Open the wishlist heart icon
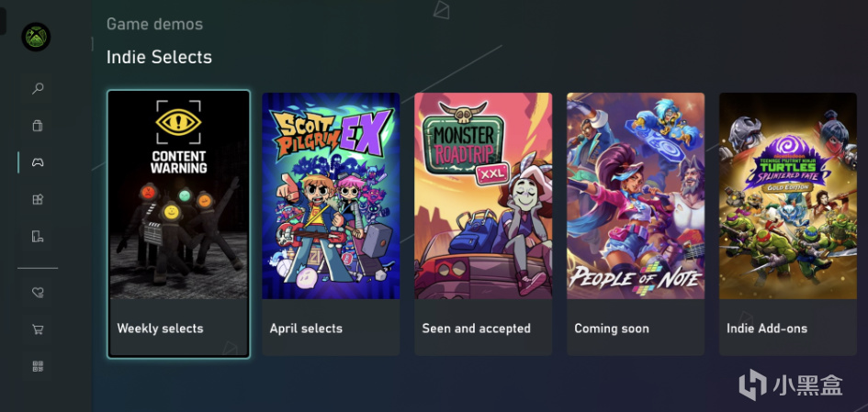This screenshot has width=868, height=412. (x=38, y=293)
